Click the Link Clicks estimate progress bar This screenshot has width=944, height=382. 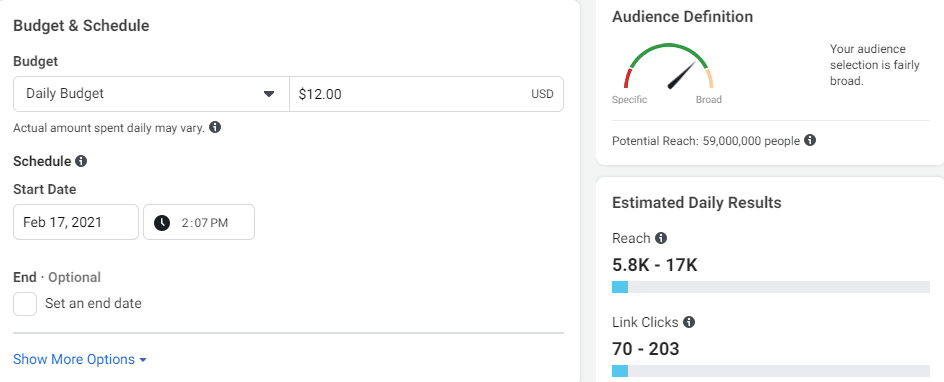(x=771, y=371)
